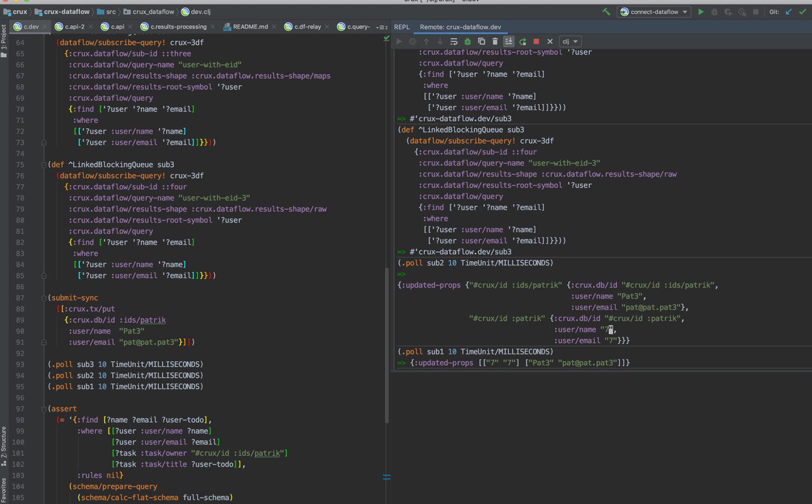Show the hidden editor tabs list

pyautogui.click(x=381, y=27)
